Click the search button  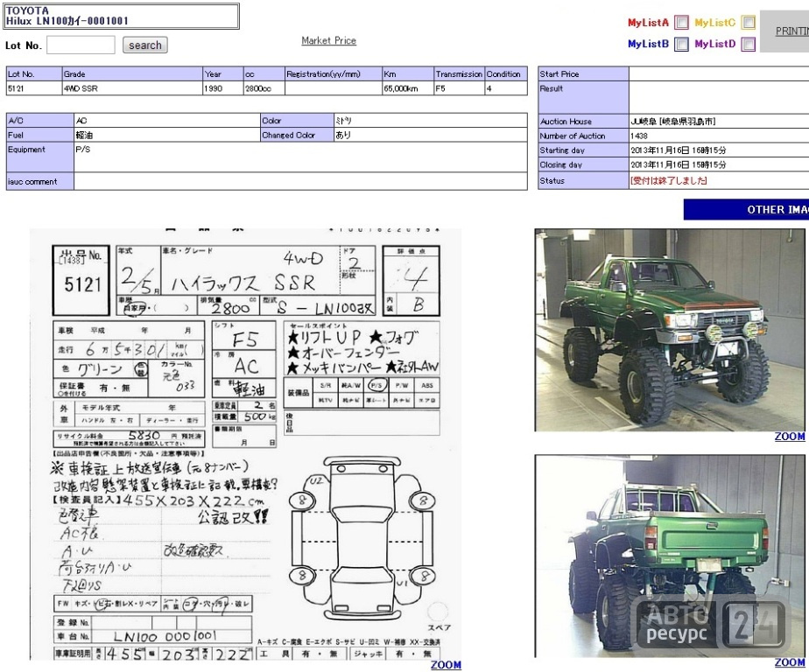click(145, 45)
